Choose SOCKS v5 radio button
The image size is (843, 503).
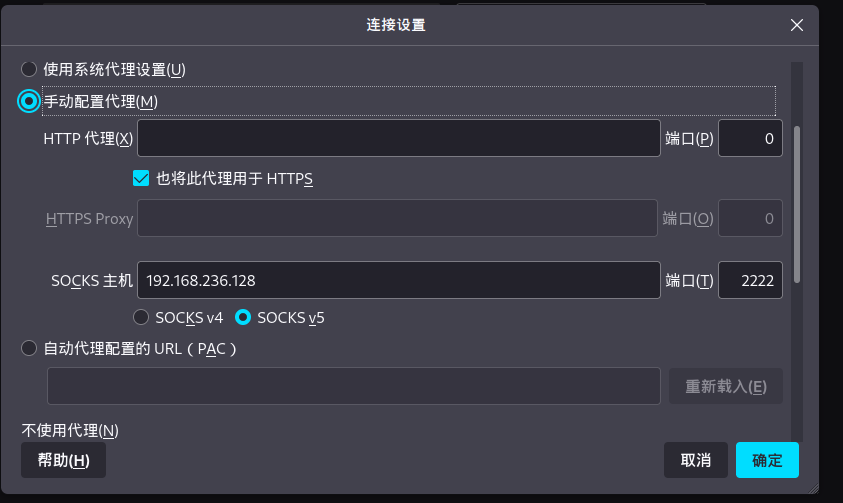tap(242, 318)
